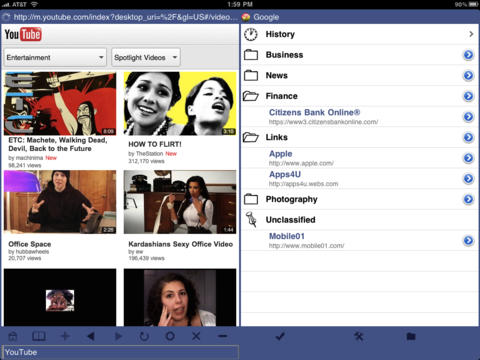
Task: Tap the battery indicator in status bar
Action: point(473,4)
